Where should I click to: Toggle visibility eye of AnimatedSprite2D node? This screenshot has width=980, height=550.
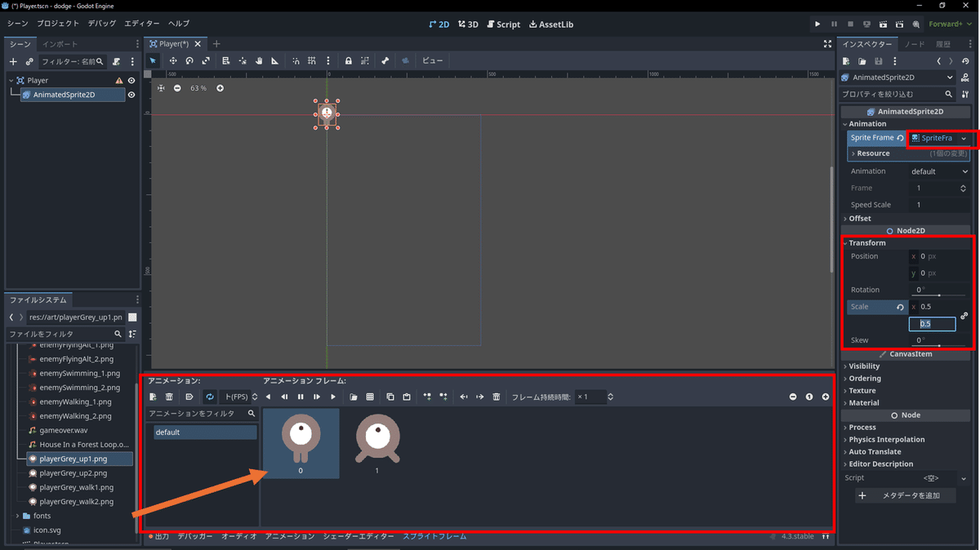coord(131,95)
